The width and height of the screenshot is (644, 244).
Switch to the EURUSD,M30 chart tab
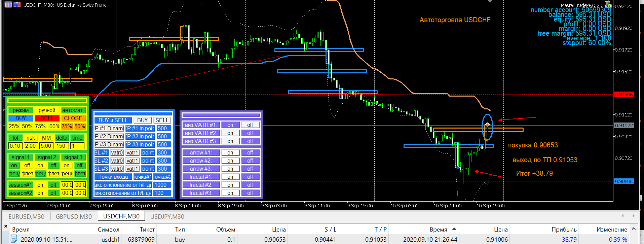[26, 216]
